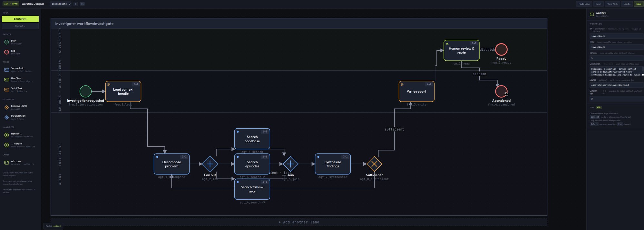Click the AGENT · INITIATIVE lane label
This screenshot has height=230, width=644.
tap(60, 164)
